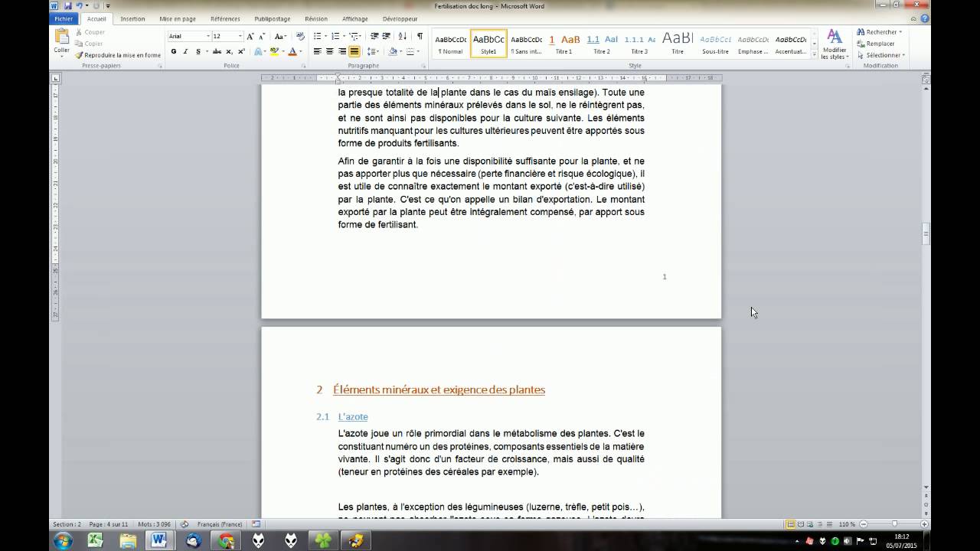Switch to Affichage tab
Image resolution: width=980 pixels, height=551 pixels.
[354, 18]
